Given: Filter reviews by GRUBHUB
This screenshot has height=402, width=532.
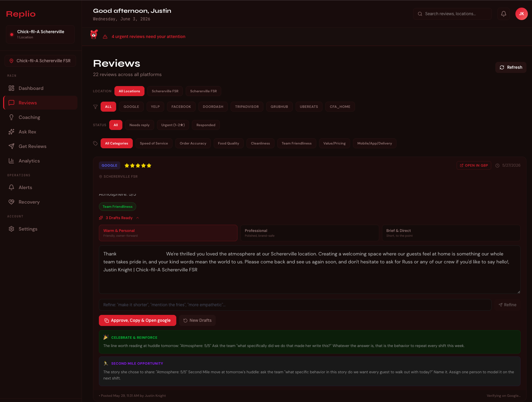Looking at the screenshot, I should [x=279, y=107].
